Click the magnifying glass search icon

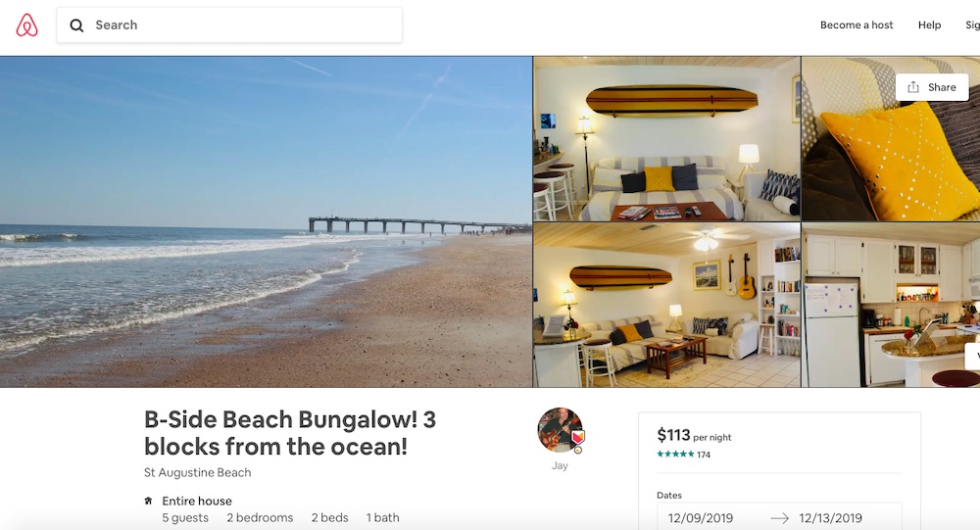click(76, 25)
